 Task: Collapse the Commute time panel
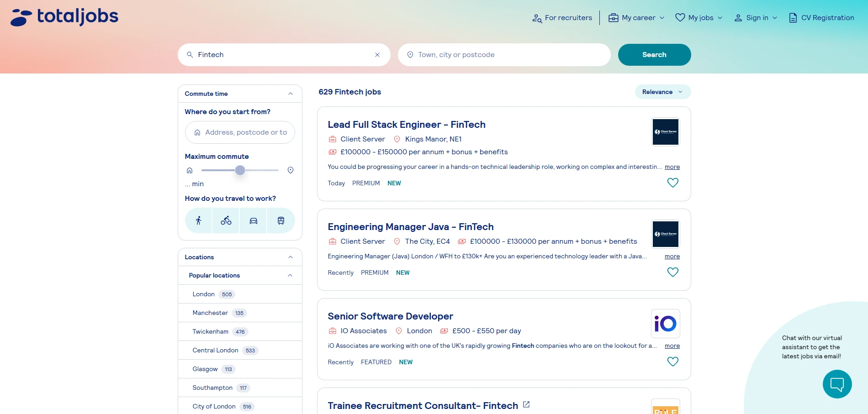(290, 94)
